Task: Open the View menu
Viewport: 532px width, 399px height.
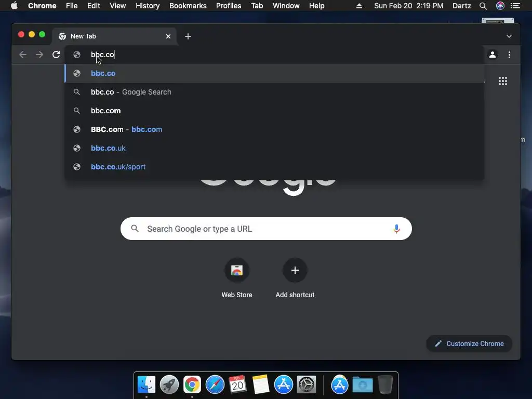Action: [118, 6]
